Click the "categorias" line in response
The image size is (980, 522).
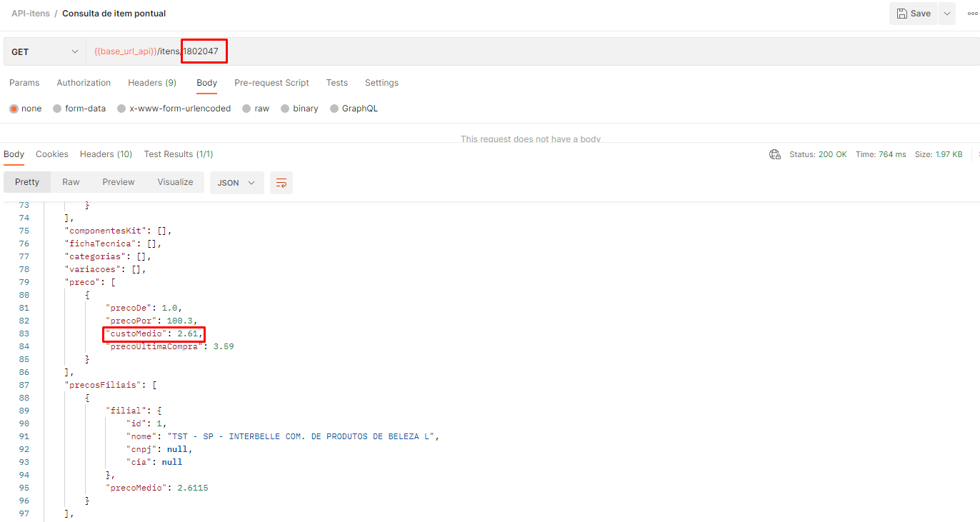coord(107,256)
